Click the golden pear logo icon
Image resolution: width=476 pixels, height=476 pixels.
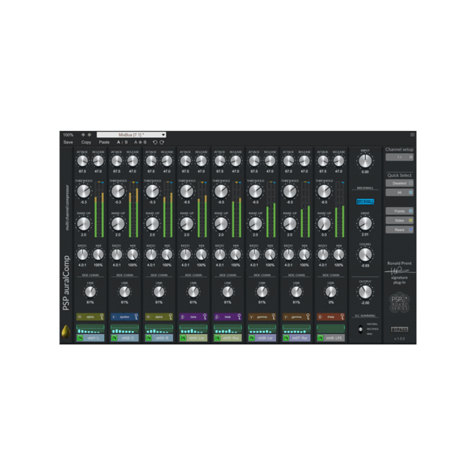[x=66, y=332]
